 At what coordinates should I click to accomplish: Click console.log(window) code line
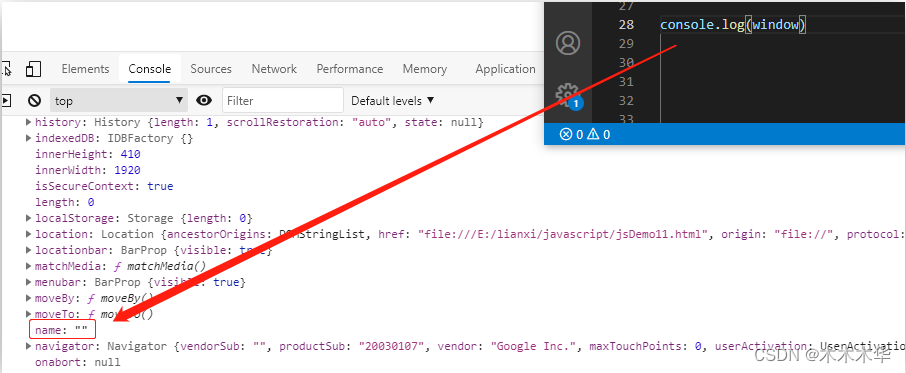coord(733,25)
